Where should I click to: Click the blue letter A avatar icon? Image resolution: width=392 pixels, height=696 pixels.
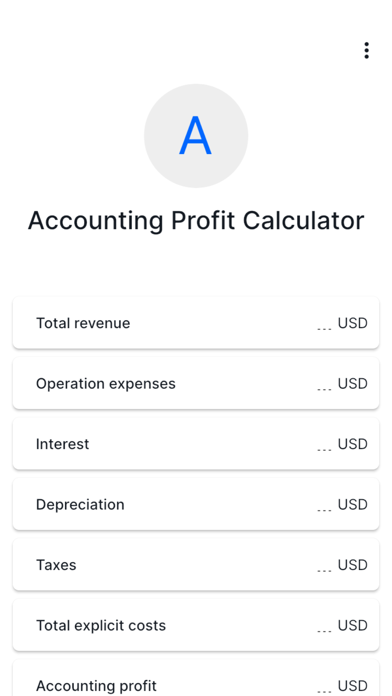click(x=196, y=136)
